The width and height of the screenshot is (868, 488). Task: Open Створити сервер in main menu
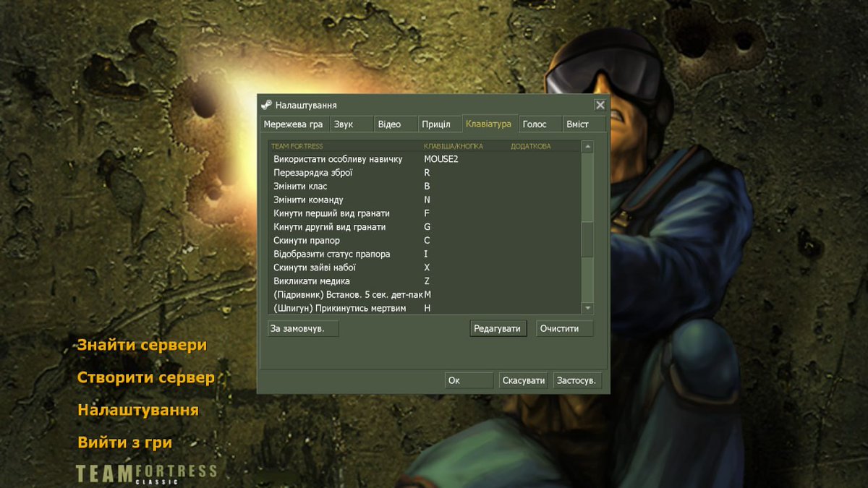coord(146,377)
